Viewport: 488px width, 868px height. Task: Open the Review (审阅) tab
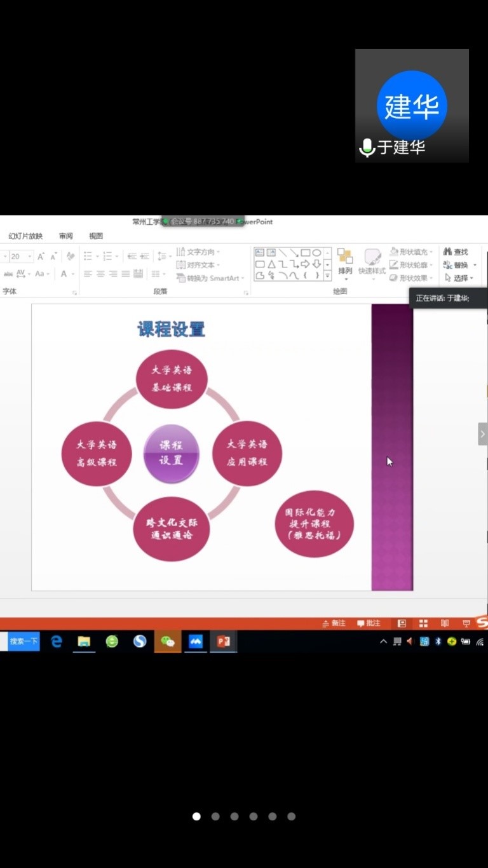(x=66, y=236)
